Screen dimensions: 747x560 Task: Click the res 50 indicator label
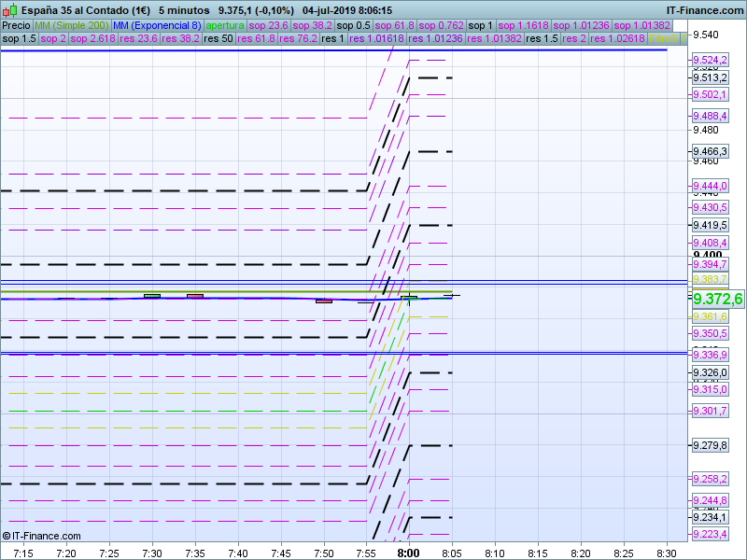coord(218,39)
